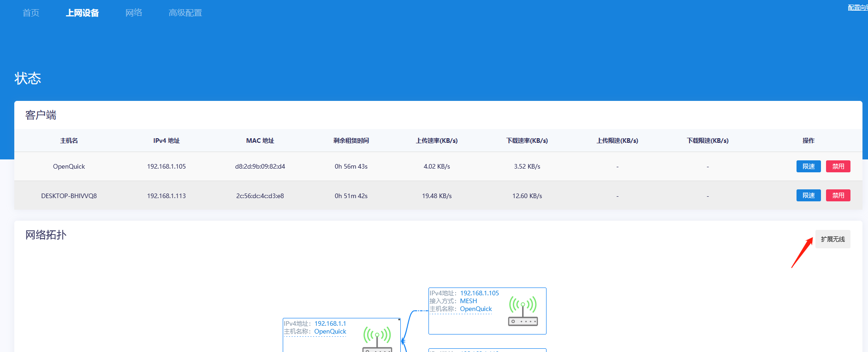Image resolution: width=868 pixels, height=352 pixels.
Task: Select the DESKTOP-BHIVVQ8 hostname cell
Action: click(69, 196)
